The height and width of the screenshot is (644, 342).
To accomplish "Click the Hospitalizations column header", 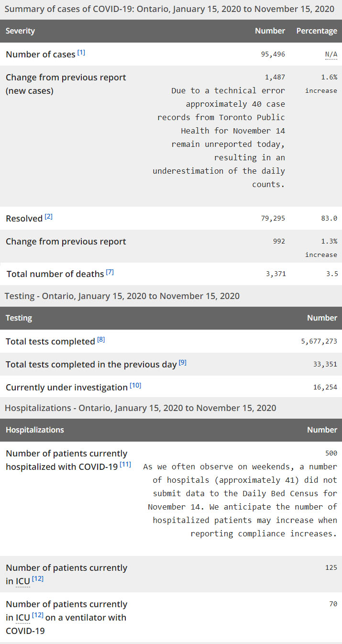I will point(34,430).
